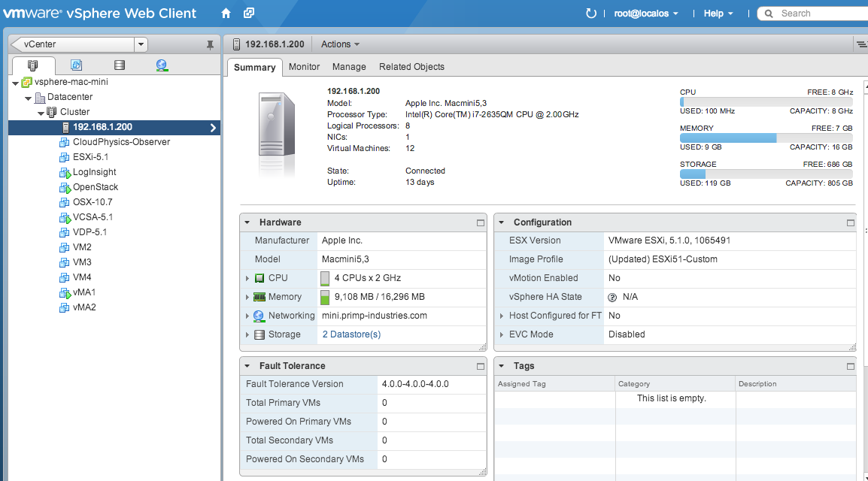Expand Host Configured for FT row
868x481 pixels.
pyautogui.click(x=502, y=316)
